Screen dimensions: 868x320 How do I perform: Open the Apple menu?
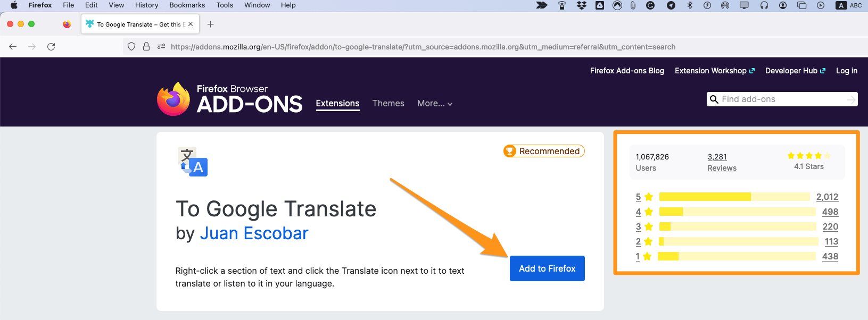14,5
